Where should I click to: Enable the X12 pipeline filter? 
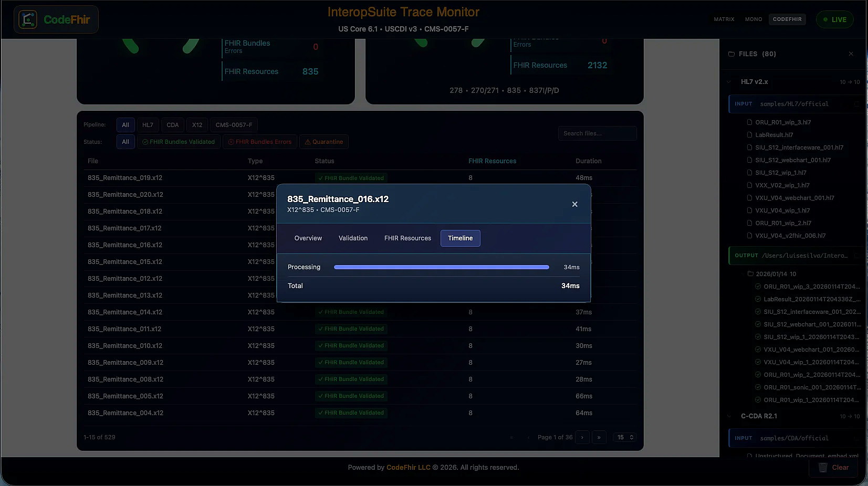point(197,125)
